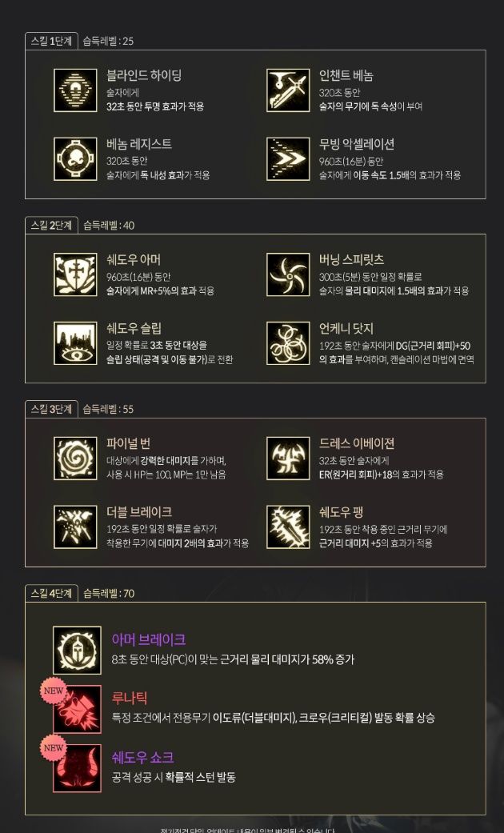
Task: Click the 아머 브레이크 helmet icon
Action: 77,651
